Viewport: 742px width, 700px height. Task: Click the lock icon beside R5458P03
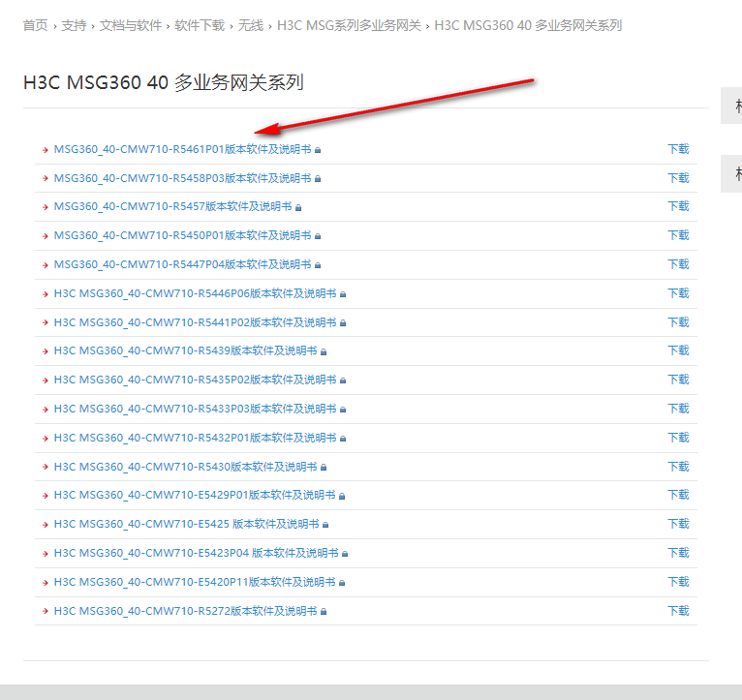318,179
